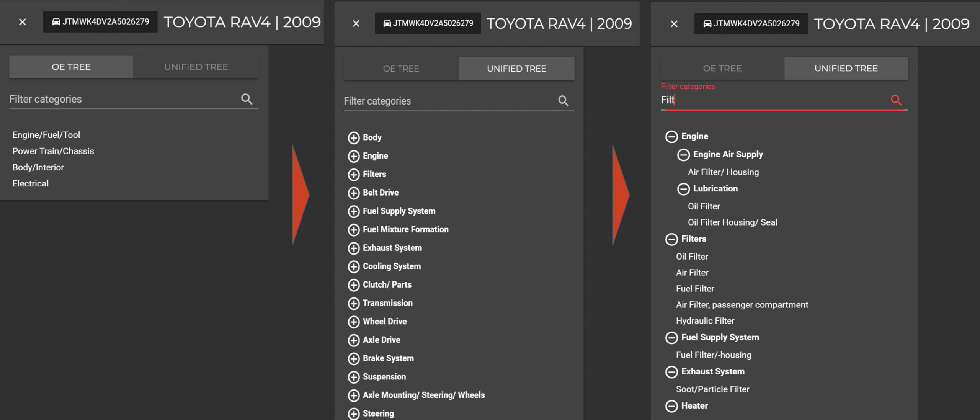Click the car icon in the right panel VIN badge
Viewport: 980px width, 420px height.
pyautogui.click(x=707, y=23)
